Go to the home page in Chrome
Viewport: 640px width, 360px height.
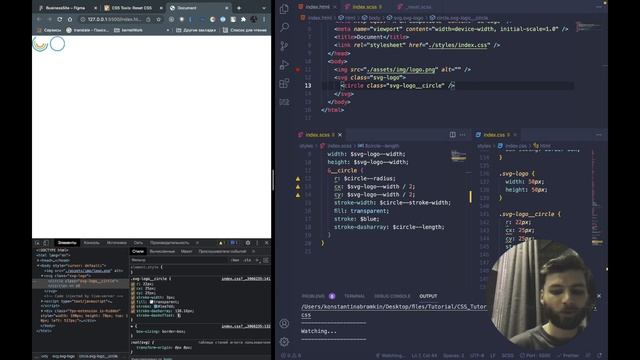click(70, 19)
